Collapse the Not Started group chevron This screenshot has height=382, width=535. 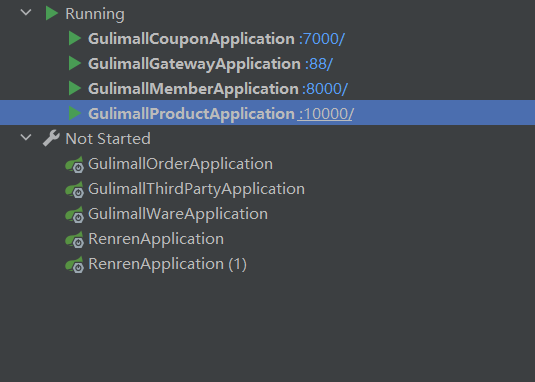pos(26,138)
